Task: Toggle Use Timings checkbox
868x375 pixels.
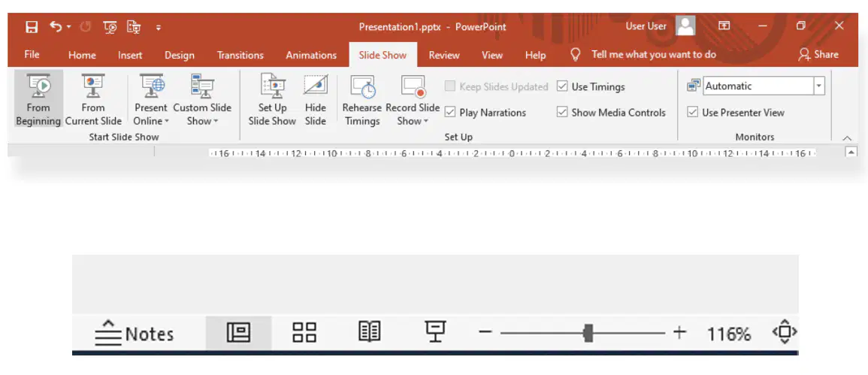Action: (x=562, y=86)
